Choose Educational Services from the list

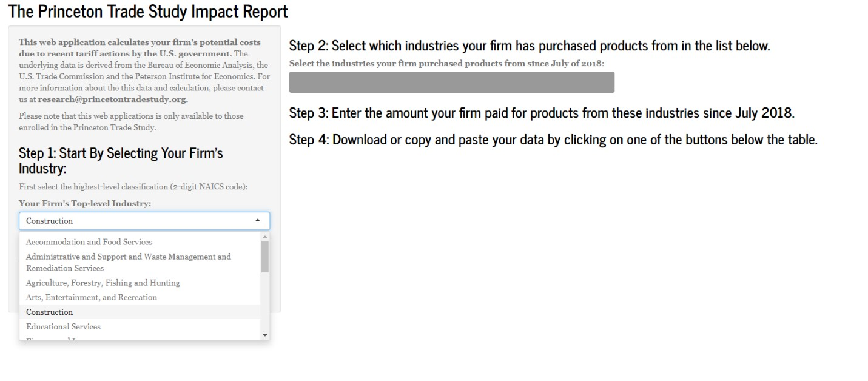(140, 326)
